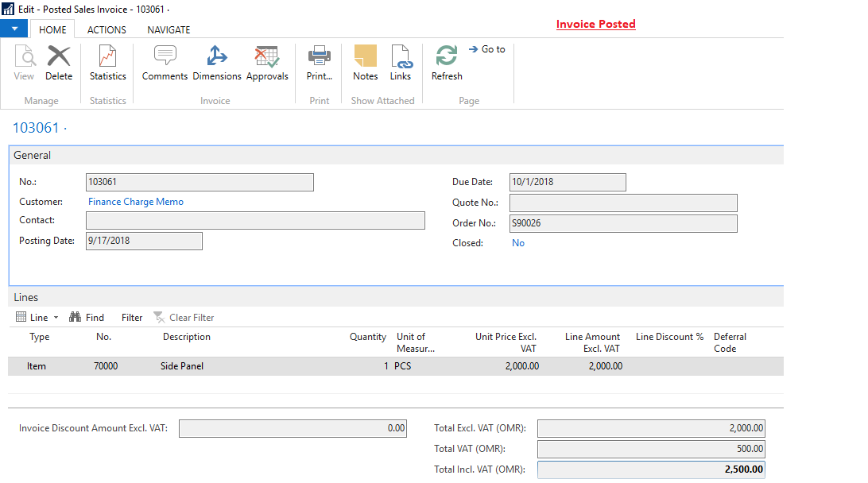Open the Notes attachment icon
The height and width of the screenshot is (483, 868).
(365, 62)
